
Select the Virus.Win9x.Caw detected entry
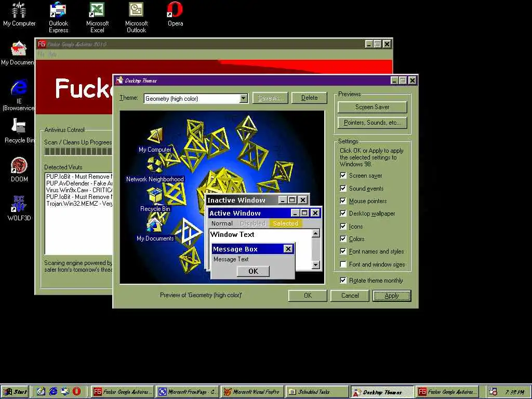pos(79,190)
